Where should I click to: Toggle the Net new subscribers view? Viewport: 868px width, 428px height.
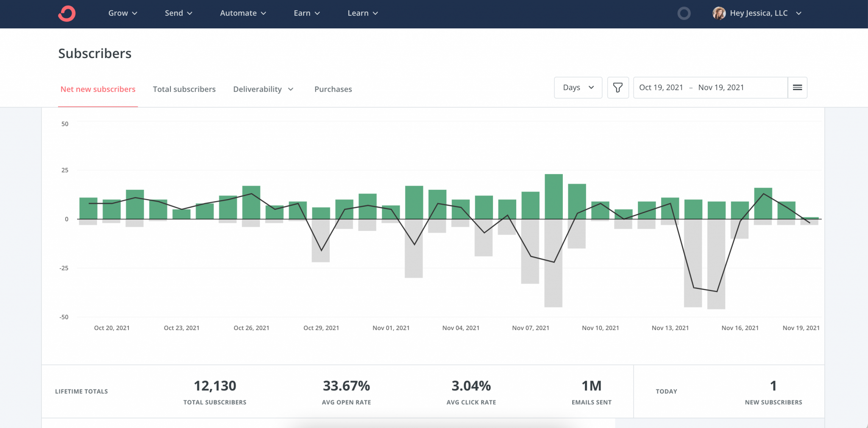pyautogui.click(x=98, y=89)
